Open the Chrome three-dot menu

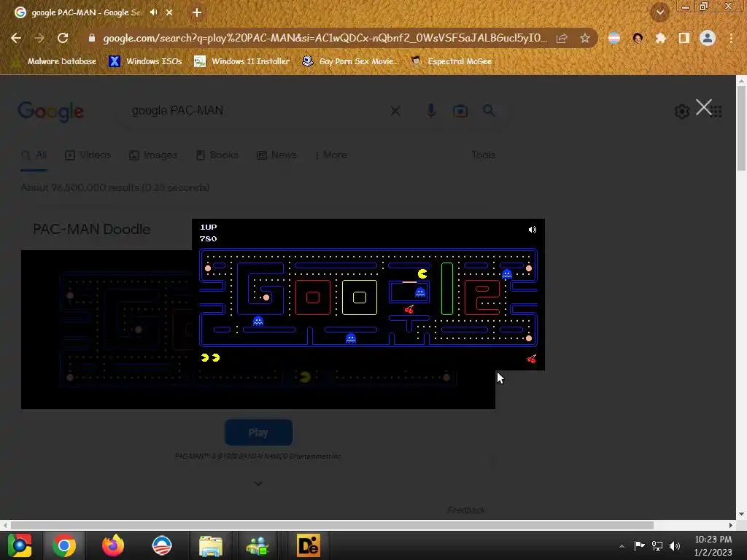731,38
